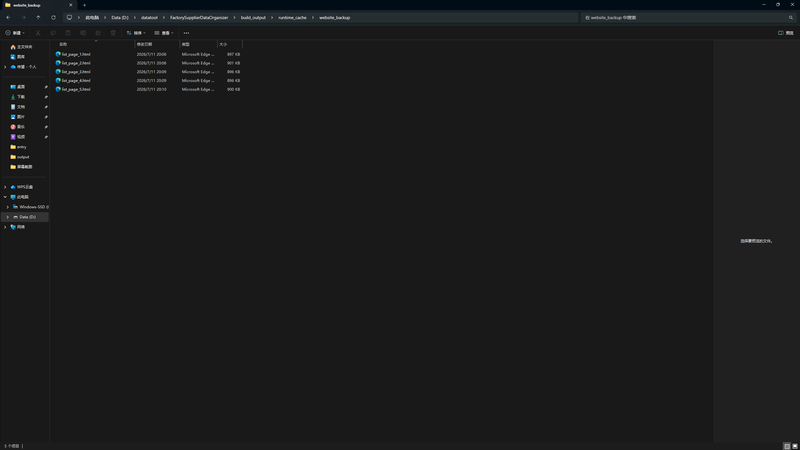
Task: Go to build_output in breadcrumb
Action: coord(253,17)
